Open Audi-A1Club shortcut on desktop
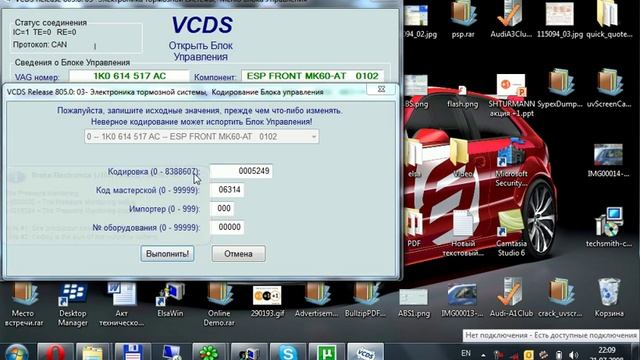Screen dimensions: 640x360 pyautogui.click(x=511, y=298)
